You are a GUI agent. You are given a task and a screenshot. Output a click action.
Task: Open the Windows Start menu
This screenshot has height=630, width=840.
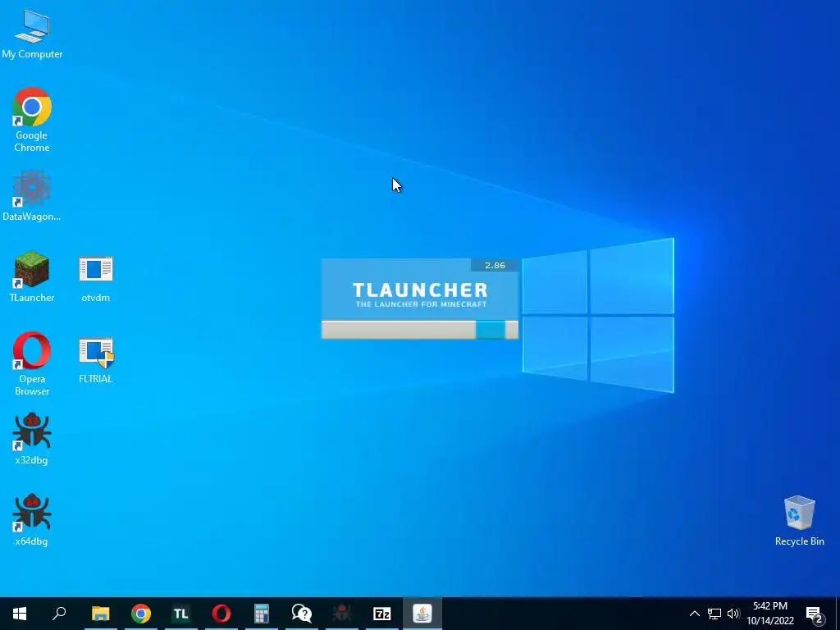click(20, 614)
